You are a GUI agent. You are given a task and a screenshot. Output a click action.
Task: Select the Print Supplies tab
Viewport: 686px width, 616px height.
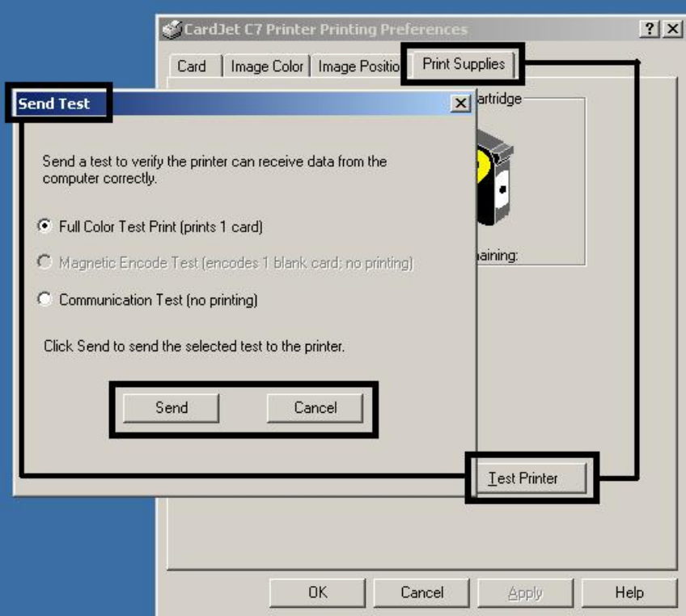pos(464,64)
